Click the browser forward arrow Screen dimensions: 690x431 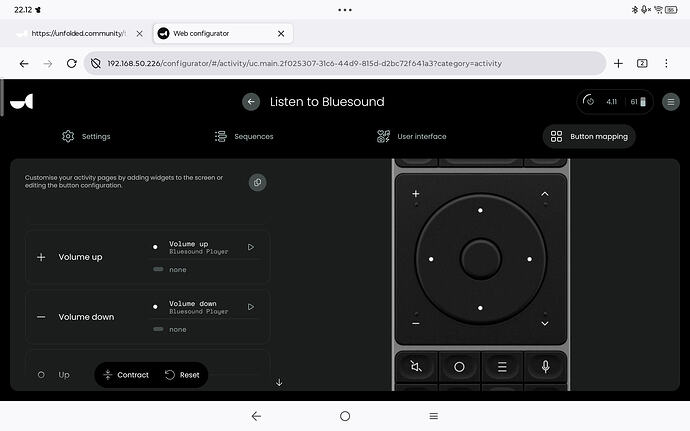tap(48, 63)
